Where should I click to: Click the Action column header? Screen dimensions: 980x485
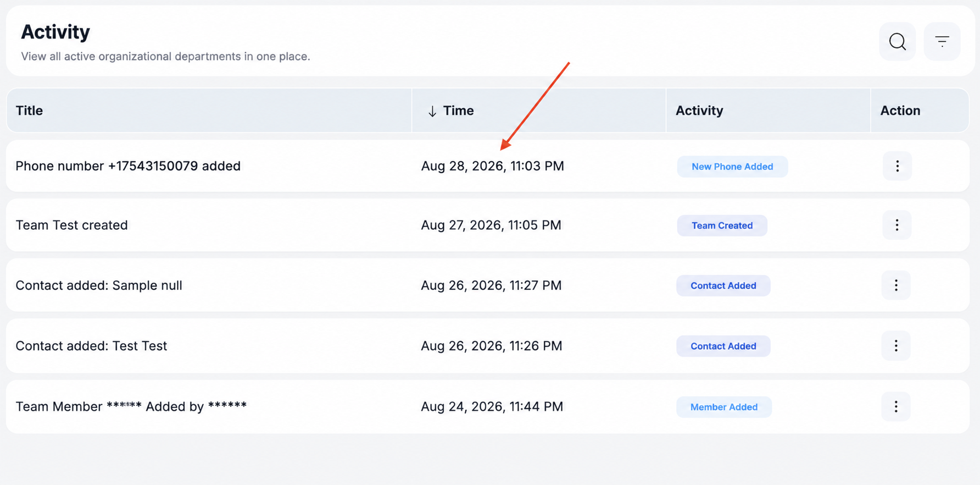point(900,111)
